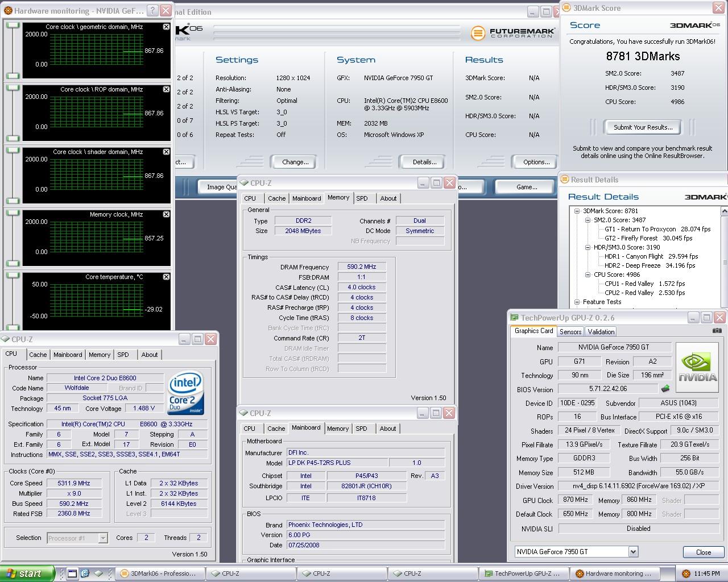The height and width of the screenshot is (582, 728).
Task: Open the CPU-Z Processor #1 selection dropdown
Action: point(103,538)
